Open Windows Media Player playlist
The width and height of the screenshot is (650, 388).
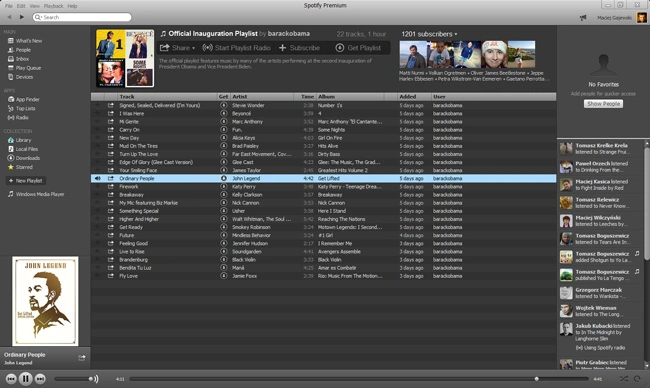36,194
